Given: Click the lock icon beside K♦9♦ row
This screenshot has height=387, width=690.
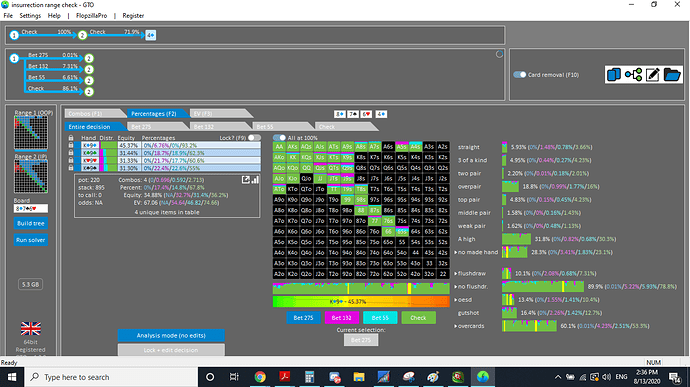Looking at the screenshot, I should 71,145.
